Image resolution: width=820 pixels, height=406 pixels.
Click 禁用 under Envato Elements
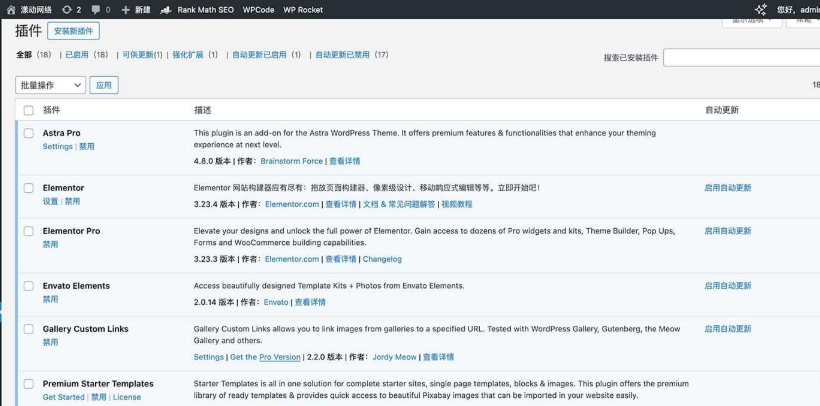click(51, 299)
